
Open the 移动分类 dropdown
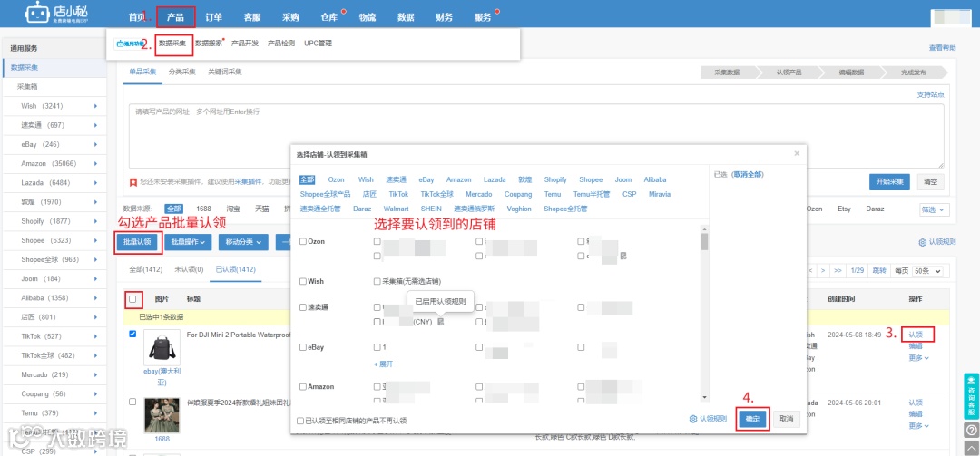tap(243, 242)
